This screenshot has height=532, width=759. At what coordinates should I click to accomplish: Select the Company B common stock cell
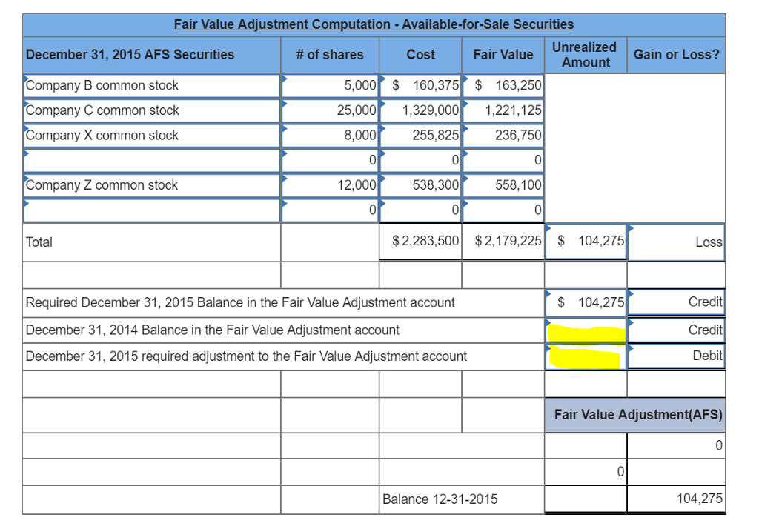[151, 86]
